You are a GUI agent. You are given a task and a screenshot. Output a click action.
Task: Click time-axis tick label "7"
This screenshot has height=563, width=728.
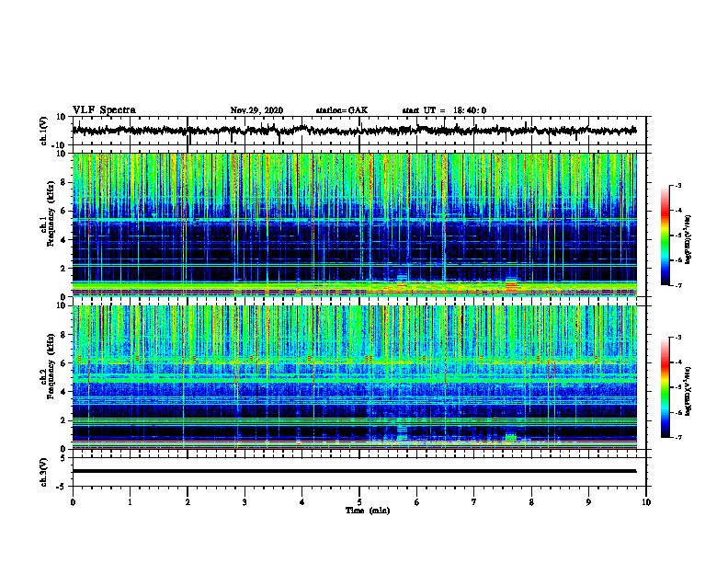point(474,502)
